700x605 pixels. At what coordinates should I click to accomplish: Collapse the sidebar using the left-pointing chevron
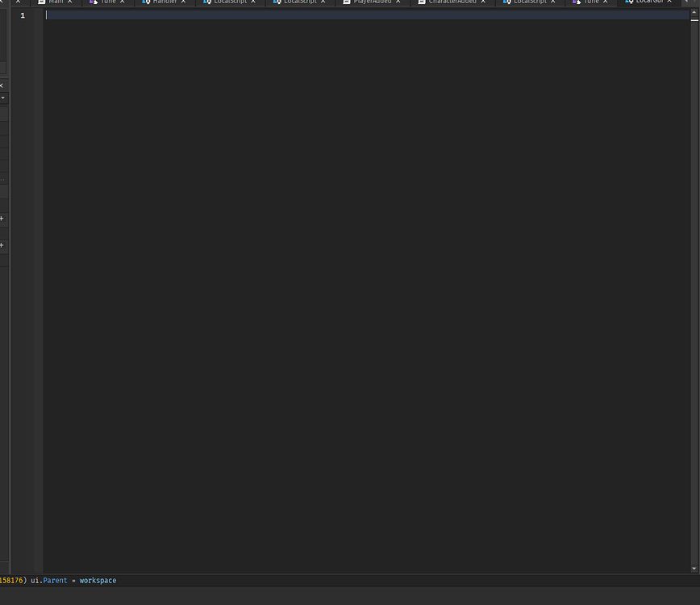(x=2, y=85)
